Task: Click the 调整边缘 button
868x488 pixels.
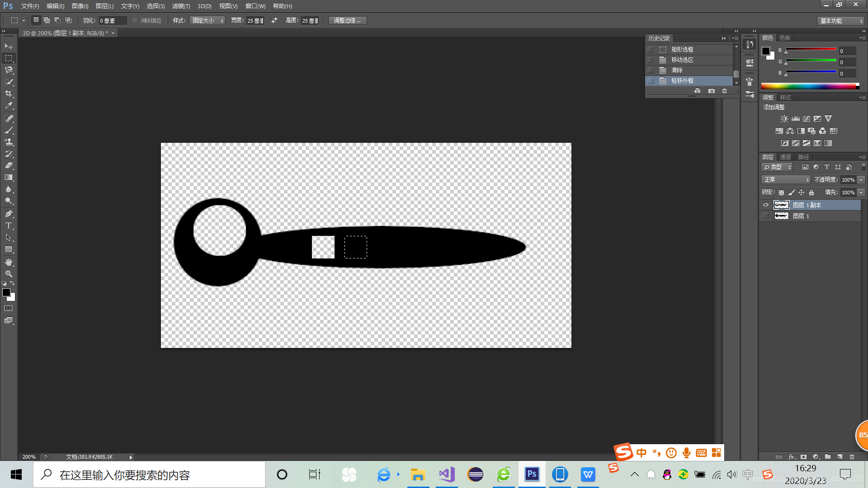Action: pyautogui.click(x=347, y=21)
